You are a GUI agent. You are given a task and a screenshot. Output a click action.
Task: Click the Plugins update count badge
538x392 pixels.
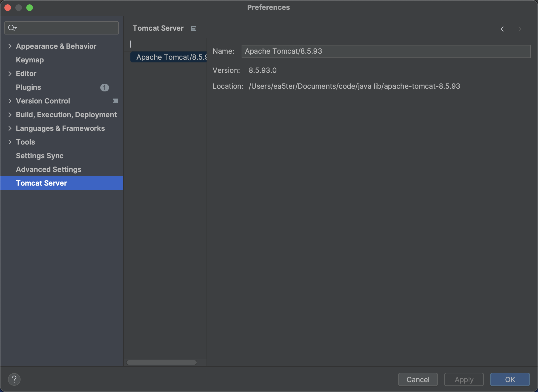click(104, 87)
